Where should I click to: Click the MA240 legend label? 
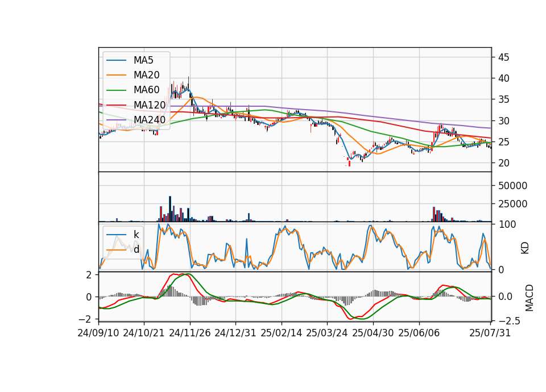150,120
